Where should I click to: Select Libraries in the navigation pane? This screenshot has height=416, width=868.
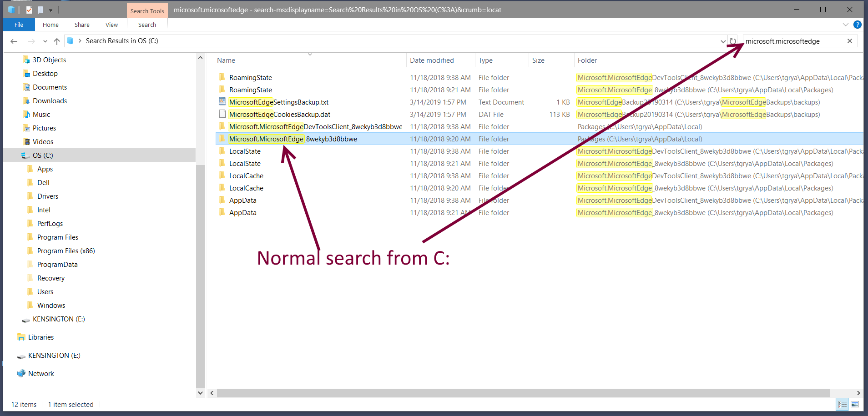coord(41,337)
